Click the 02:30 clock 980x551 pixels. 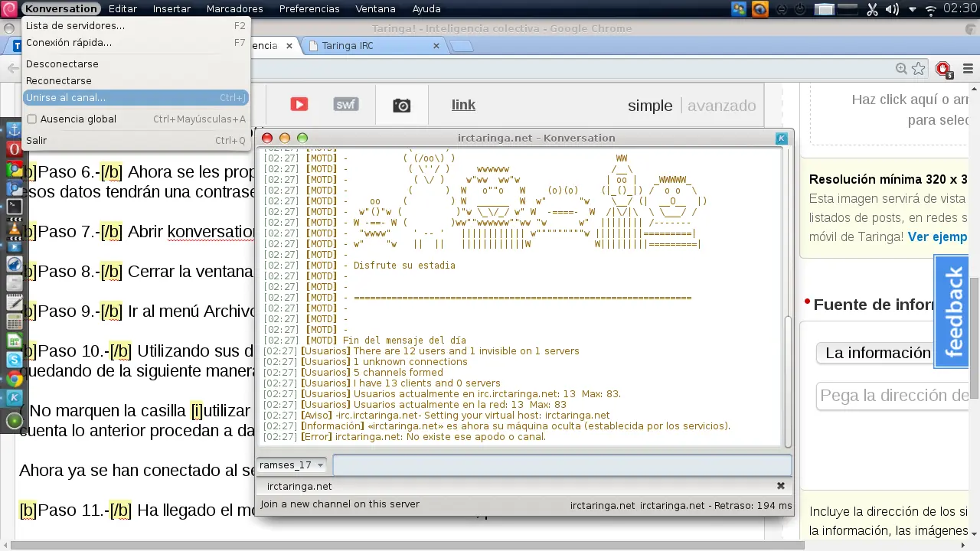(960, 9)
